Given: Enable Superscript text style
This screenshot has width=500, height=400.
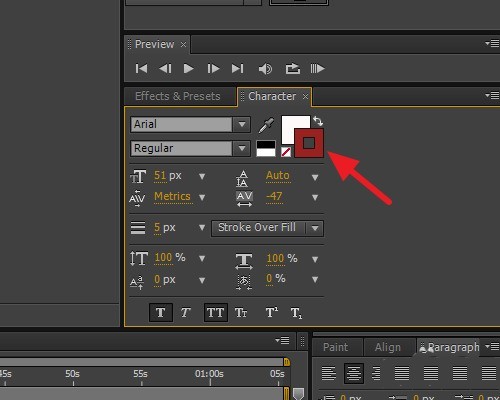Looking at the screenshot, I should coord(272,312).
